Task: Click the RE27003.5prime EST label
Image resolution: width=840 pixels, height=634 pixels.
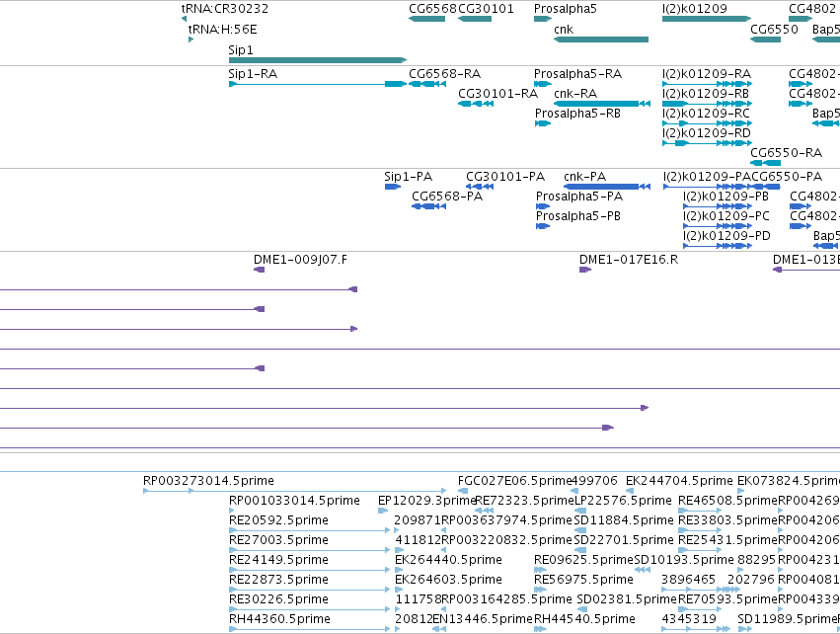Action: click(x=278, y=540)
